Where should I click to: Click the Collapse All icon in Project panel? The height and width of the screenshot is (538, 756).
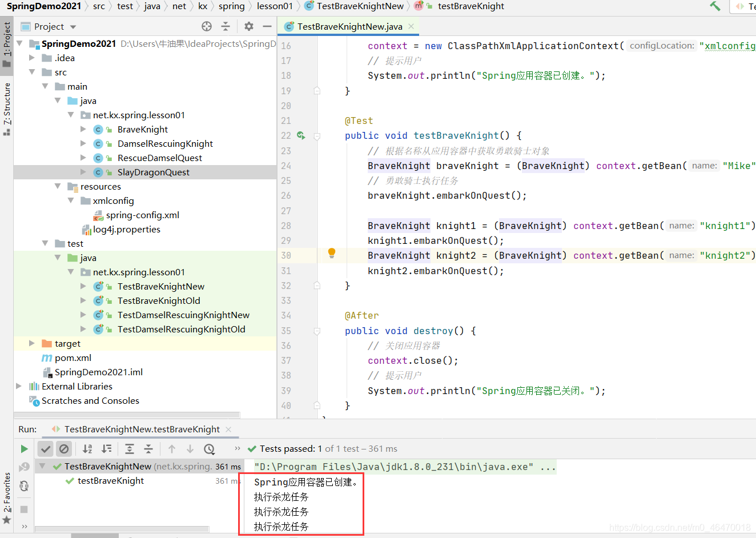226,26
